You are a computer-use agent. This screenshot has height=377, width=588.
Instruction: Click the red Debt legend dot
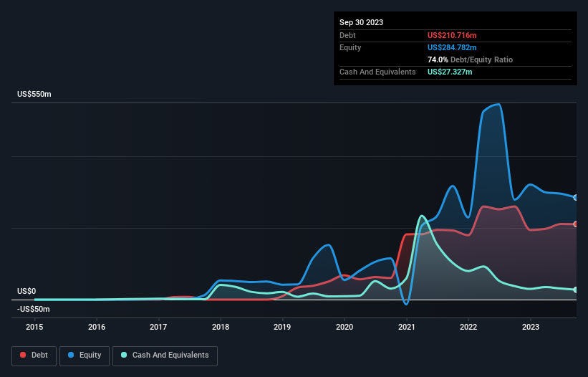[23, 355]
